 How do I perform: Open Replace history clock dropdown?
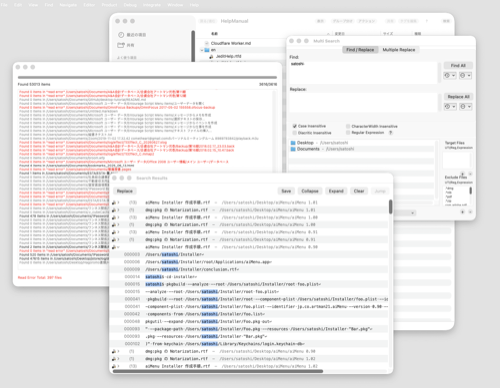(450, 107)
